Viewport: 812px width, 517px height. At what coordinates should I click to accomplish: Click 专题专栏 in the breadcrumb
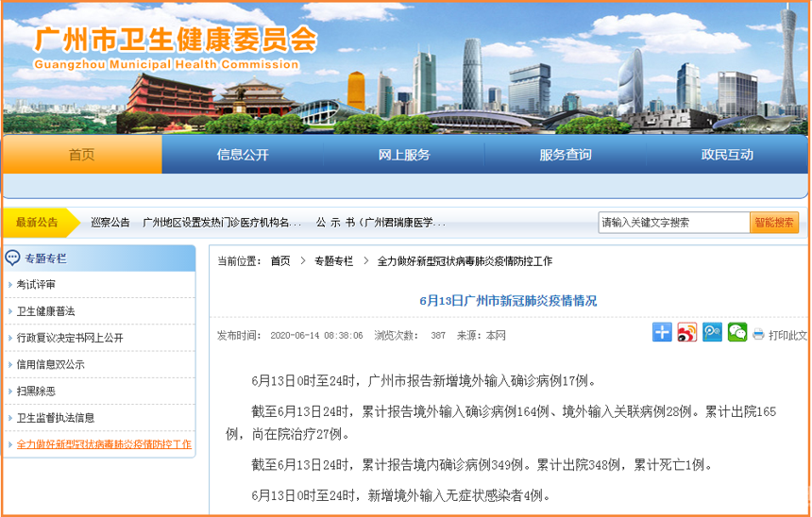(333, 261)
